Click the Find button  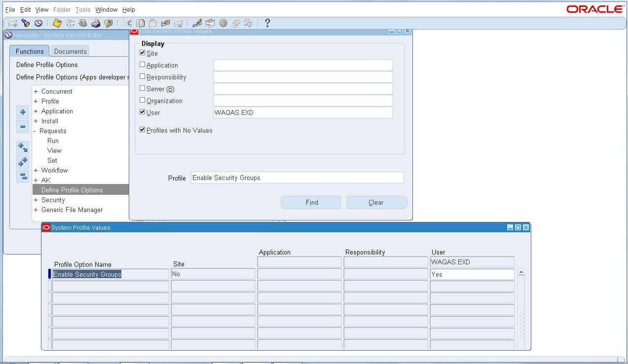(311, 202)
